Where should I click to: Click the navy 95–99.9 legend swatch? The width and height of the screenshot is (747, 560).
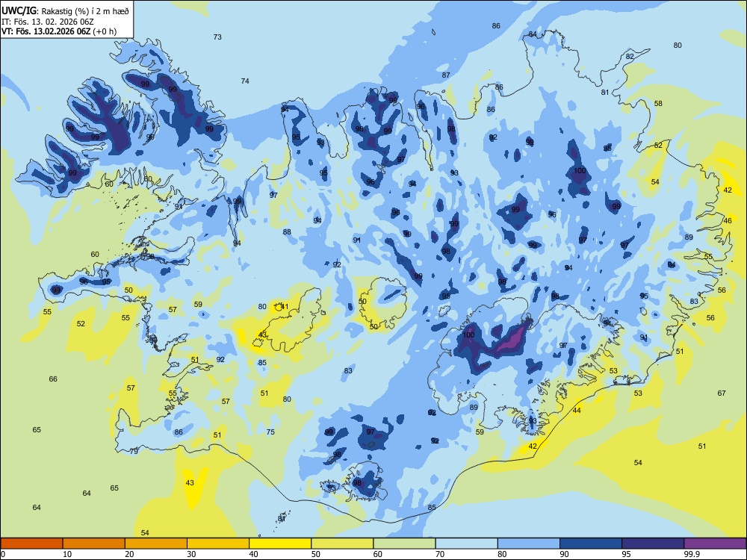[653, 544]
